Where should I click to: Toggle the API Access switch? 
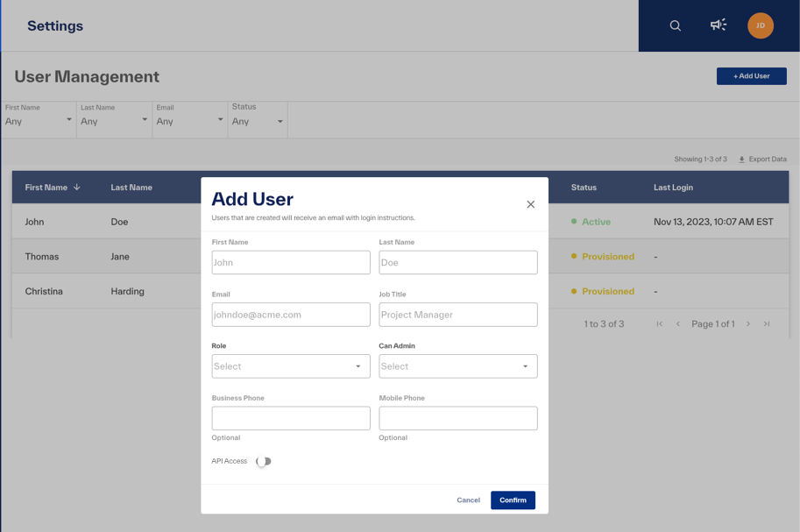[x=264, y=461]
